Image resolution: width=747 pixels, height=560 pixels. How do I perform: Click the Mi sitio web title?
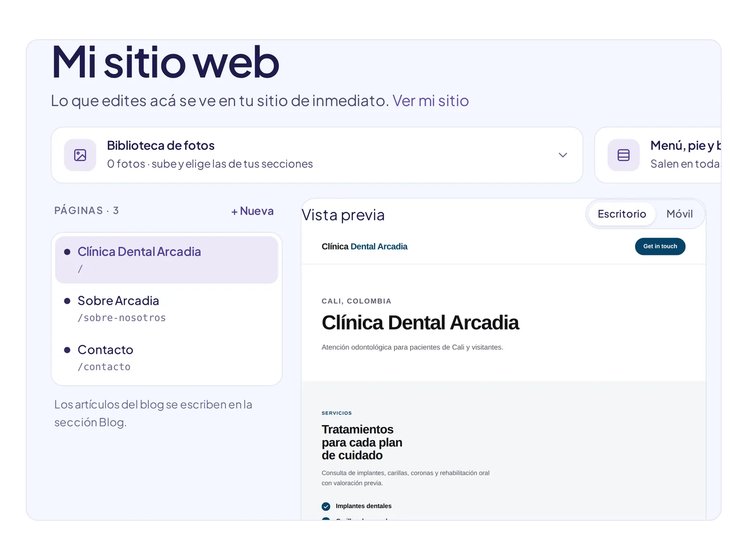point(166,63)
